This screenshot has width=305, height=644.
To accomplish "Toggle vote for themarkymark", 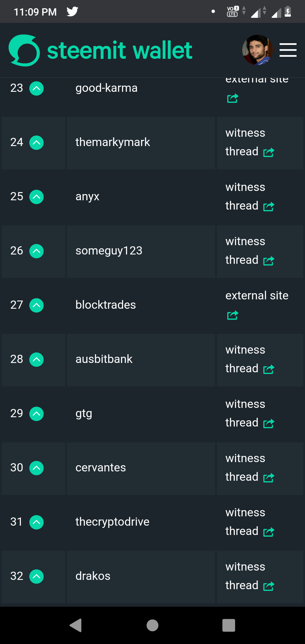I will click(x=36, y=143).
